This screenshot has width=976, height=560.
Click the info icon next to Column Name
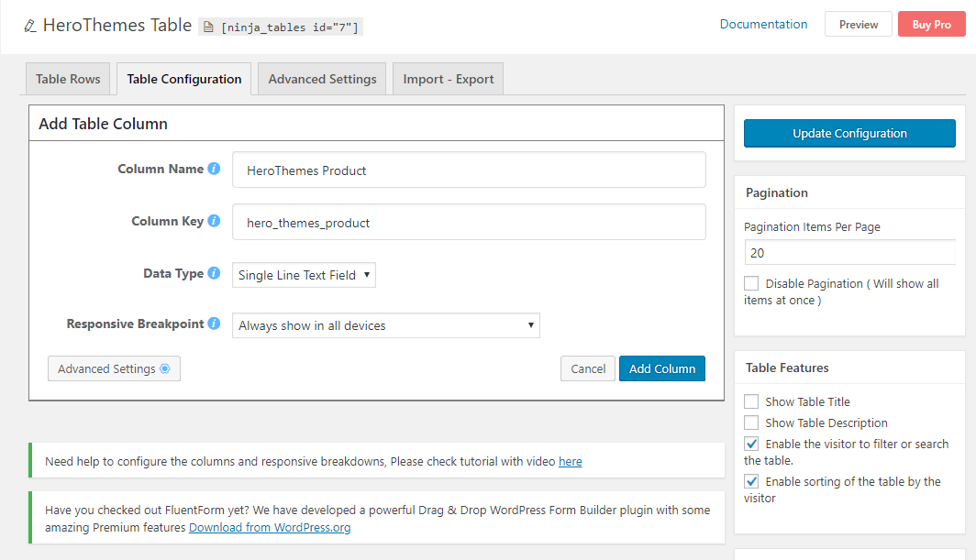click(214, 169)
